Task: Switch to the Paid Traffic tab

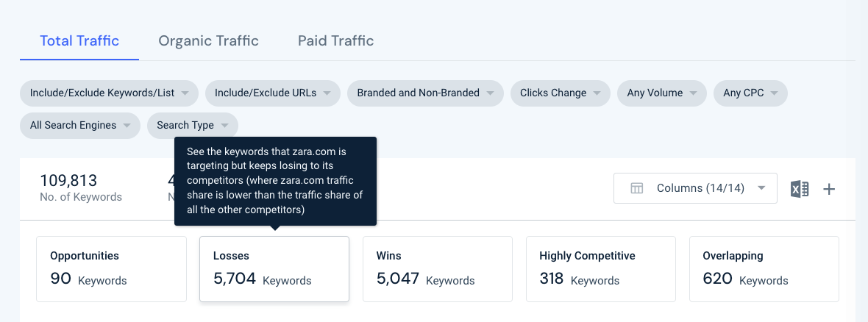Action: point(335,41)
